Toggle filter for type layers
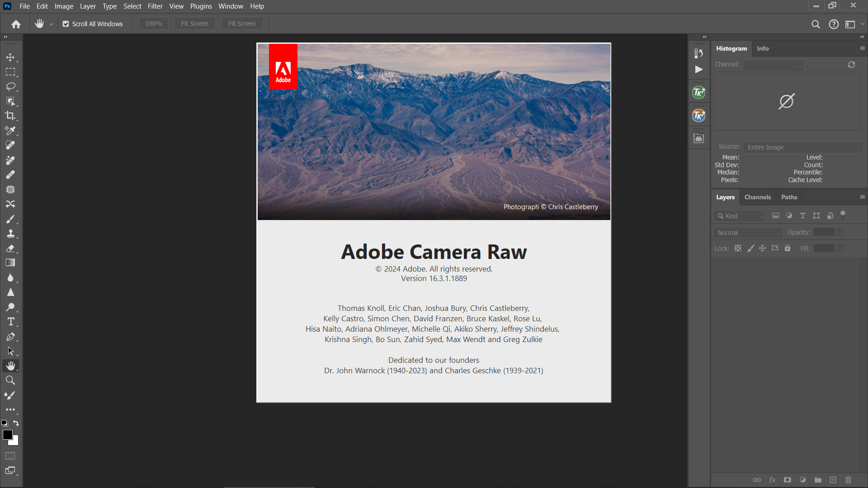This screenshot has height=488, width=868. [x=803, y=216]
